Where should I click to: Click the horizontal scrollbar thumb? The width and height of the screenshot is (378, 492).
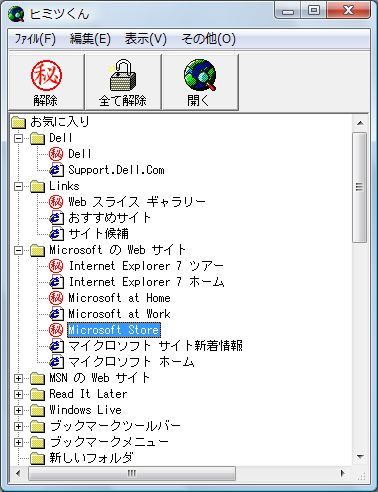pyautogui.click(x=132, y=473)
